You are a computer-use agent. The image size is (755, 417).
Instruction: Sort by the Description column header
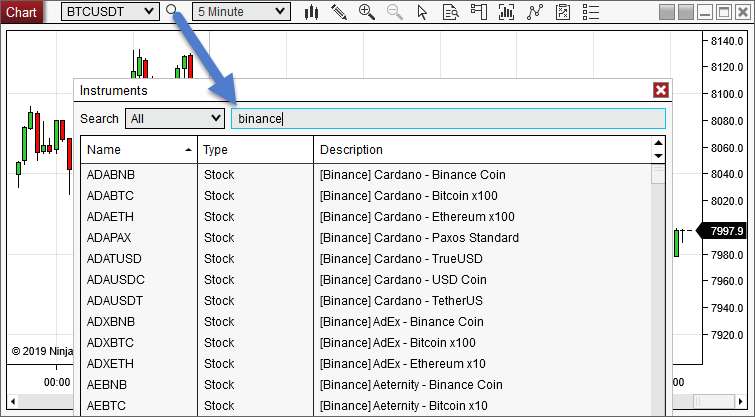pyautogui.click(x=482, y=150)
